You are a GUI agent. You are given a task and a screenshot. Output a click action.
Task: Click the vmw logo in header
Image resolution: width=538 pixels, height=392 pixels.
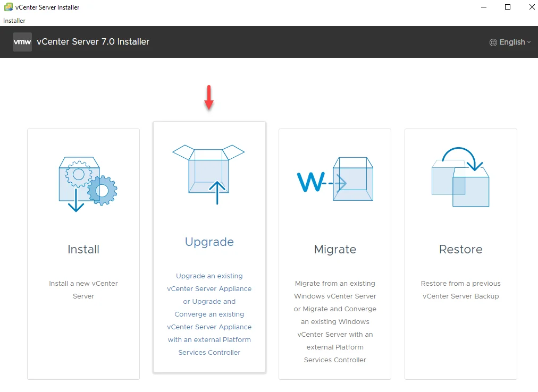(x=22, y=42)
